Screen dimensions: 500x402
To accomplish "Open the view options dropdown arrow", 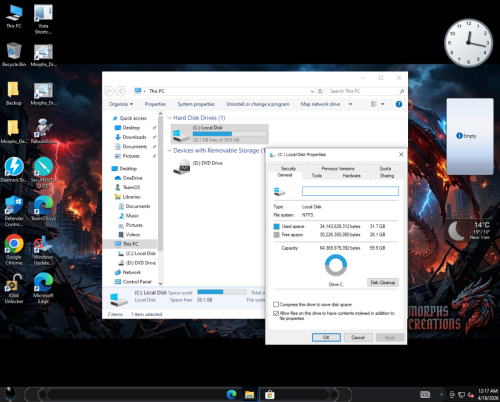I will [x=383, y=104].
